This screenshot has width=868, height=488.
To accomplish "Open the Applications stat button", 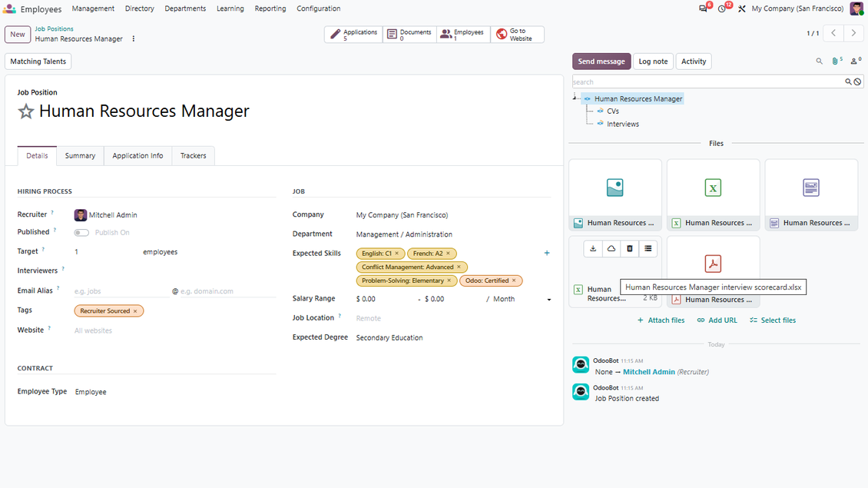I will click(x=354, y=35).
